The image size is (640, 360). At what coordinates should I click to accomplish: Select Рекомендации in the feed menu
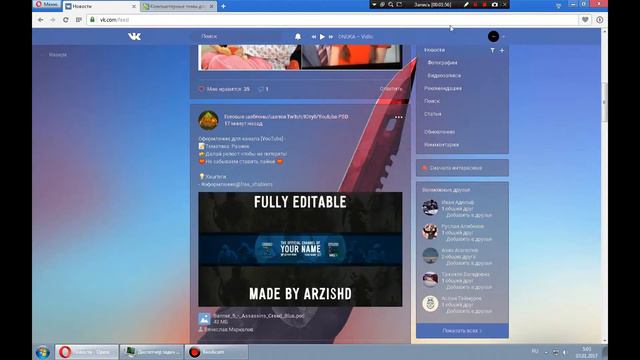(443, 88)
